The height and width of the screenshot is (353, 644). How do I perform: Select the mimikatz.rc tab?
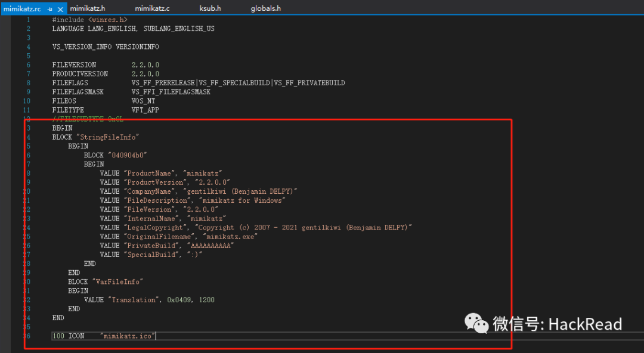tap(22, 8)
